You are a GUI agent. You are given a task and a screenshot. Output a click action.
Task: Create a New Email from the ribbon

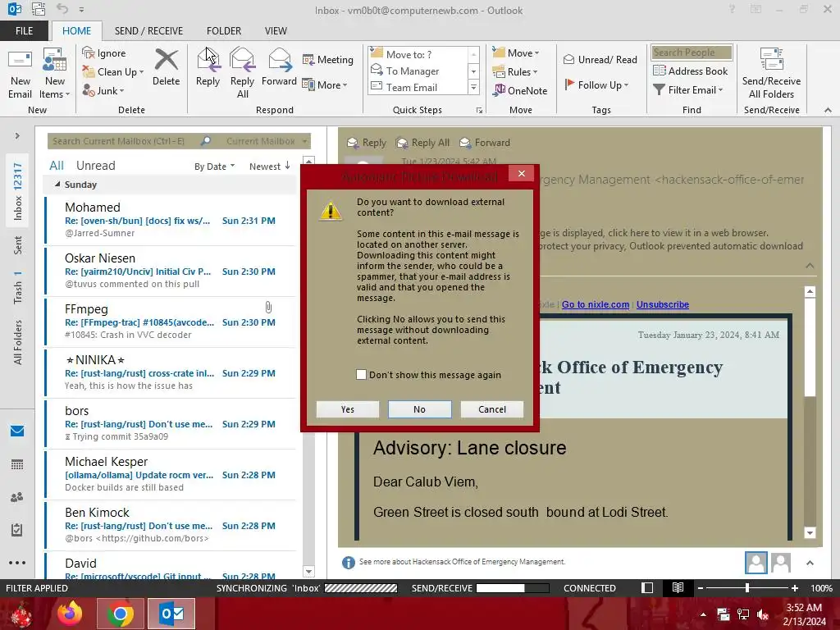[21, 73]
